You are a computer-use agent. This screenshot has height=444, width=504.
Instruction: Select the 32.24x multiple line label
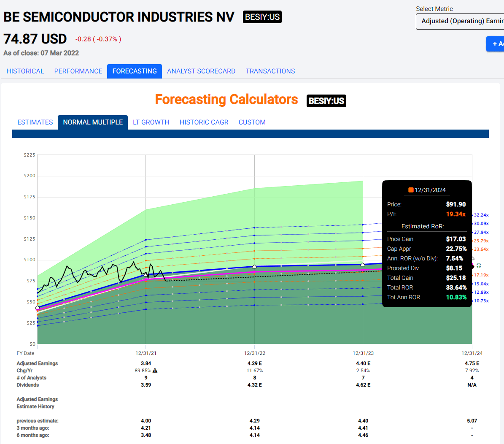(x=481, y=215)
